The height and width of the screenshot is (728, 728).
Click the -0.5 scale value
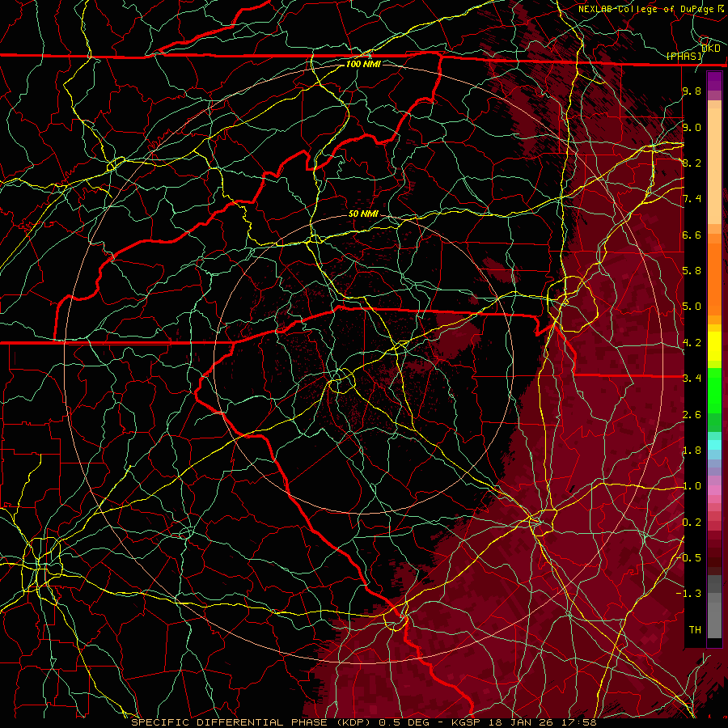pyautogui.click(x=688, y=558)
